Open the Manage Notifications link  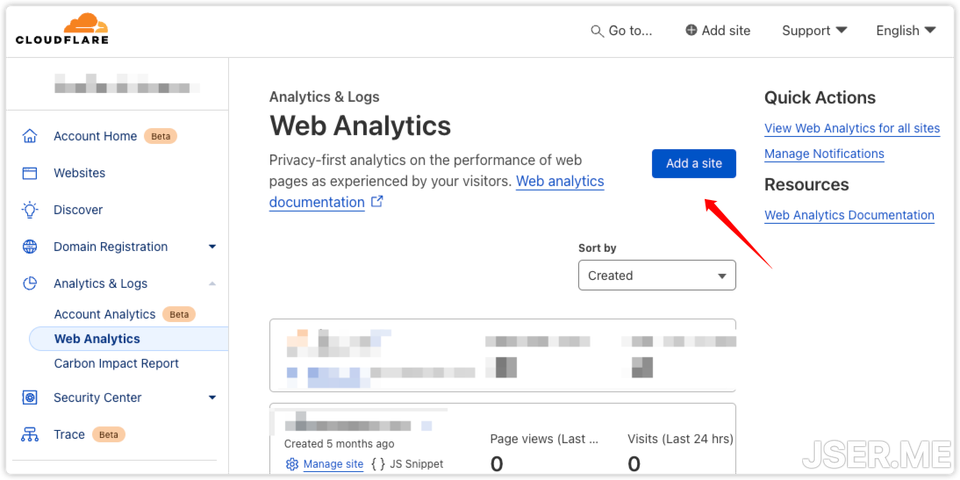click(824, 154)
